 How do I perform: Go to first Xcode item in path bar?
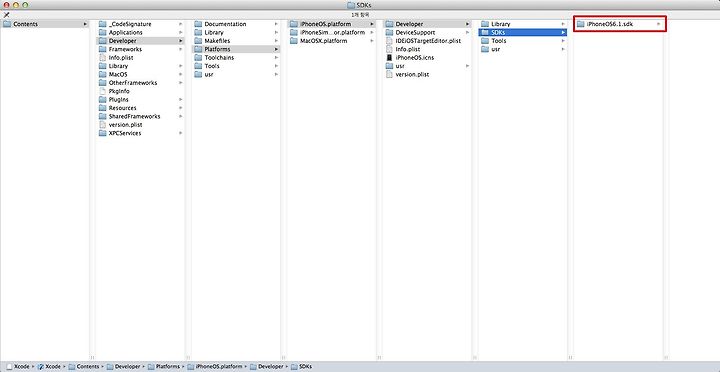point(18,366)
